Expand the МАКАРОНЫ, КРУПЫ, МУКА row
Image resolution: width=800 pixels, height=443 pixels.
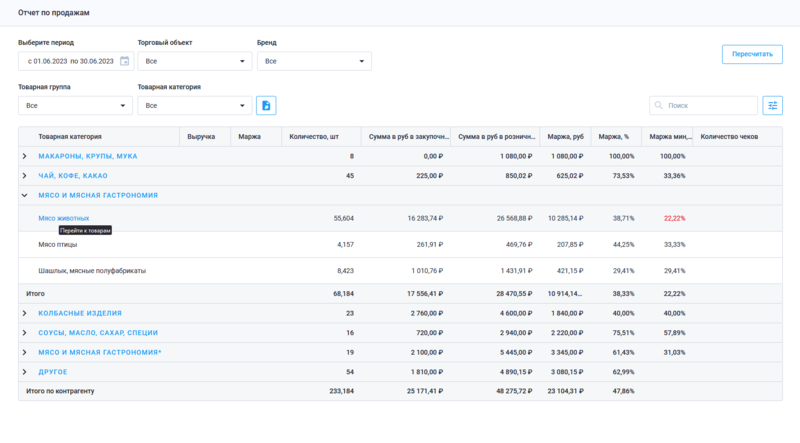24,156
